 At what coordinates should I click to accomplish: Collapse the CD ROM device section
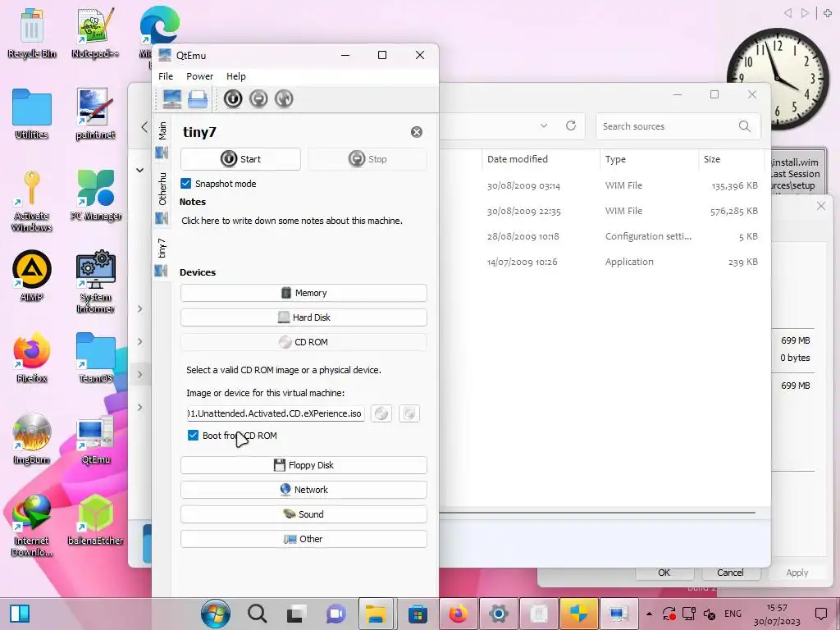(x=304, y=342)
